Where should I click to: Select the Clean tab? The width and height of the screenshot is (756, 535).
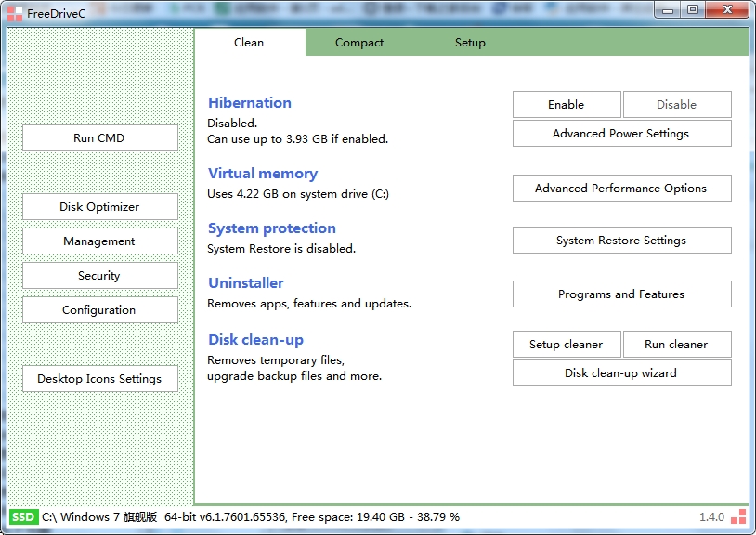(249, 43)
